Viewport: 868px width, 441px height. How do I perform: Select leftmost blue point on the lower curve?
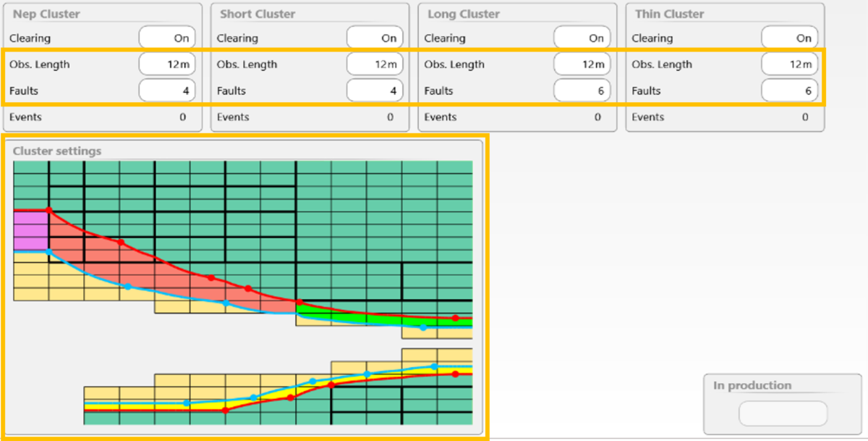[187, 403]
